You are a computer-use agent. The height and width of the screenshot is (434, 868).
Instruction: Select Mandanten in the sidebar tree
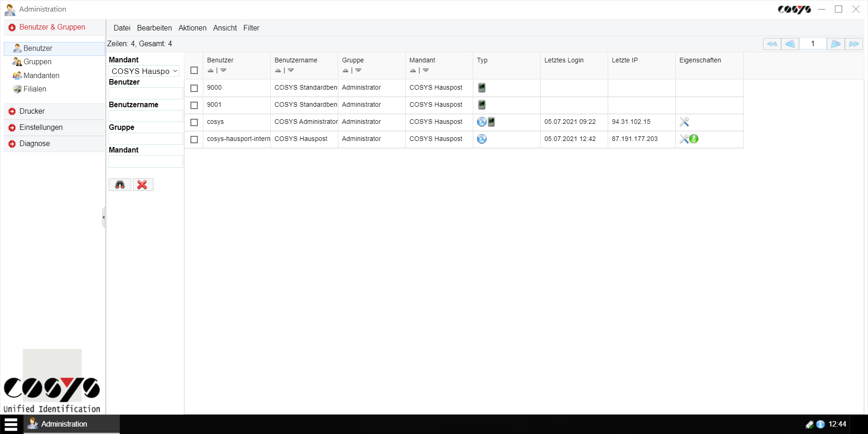click(42, 76)
